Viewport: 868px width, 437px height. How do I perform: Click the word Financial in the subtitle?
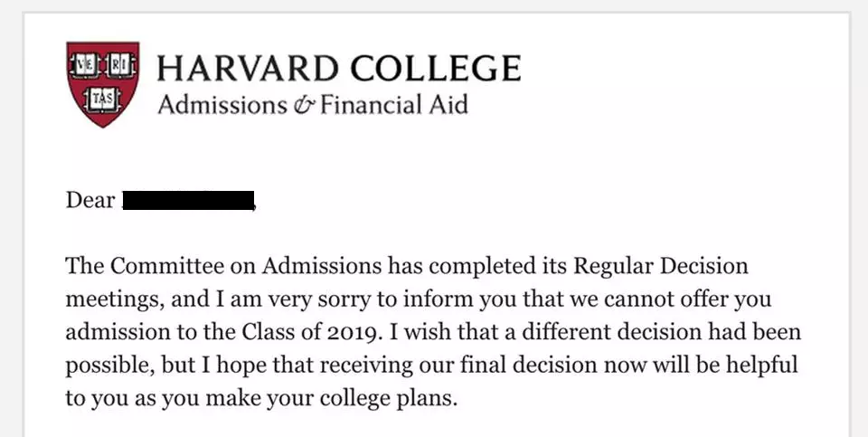[x=364, y=104]
